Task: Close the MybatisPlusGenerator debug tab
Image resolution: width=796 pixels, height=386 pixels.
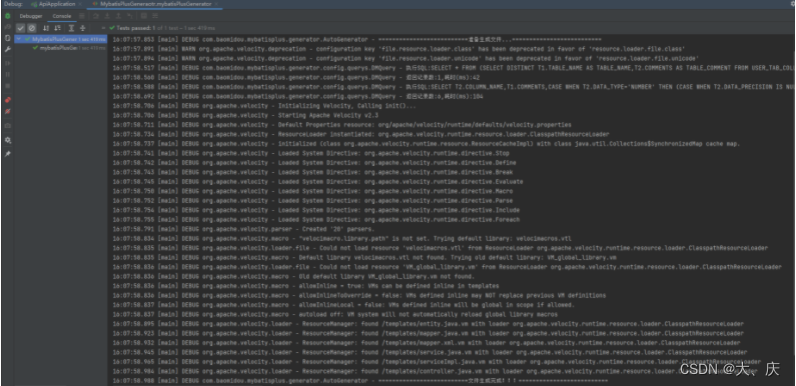Action: (x=217, y=4)
